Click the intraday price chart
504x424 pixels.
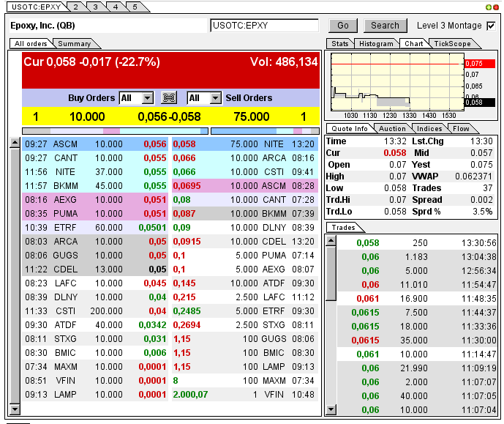click(x=398, y=82)
